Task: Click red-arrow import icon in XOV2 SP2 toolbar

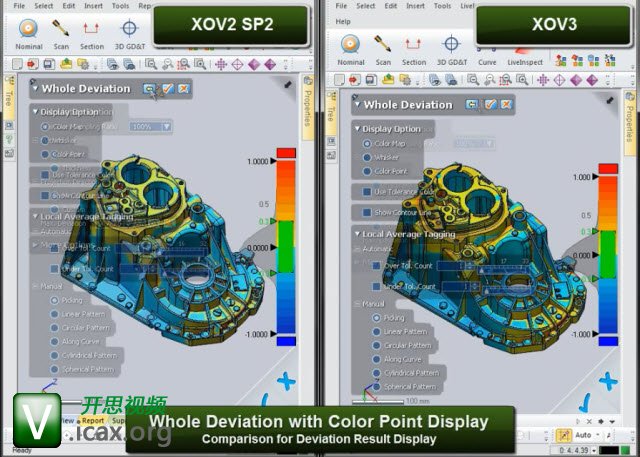Action: [x=33, y=64]
